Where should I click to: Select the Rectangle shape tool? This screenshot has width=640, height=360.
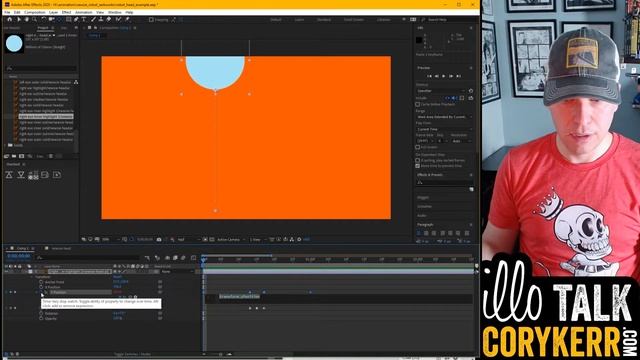(x=69, y=19)
